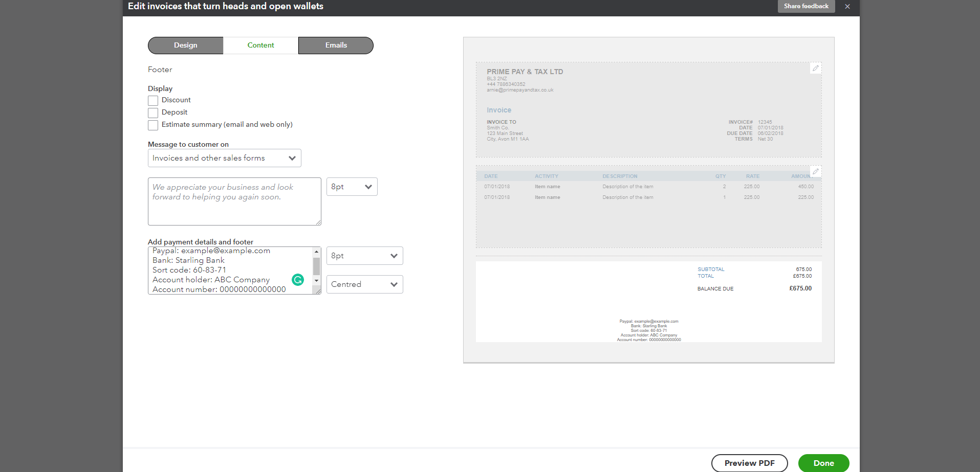Screen dimensions: 980x472
Task: Click the Preview PDF button
Action: tap(750, 463)
